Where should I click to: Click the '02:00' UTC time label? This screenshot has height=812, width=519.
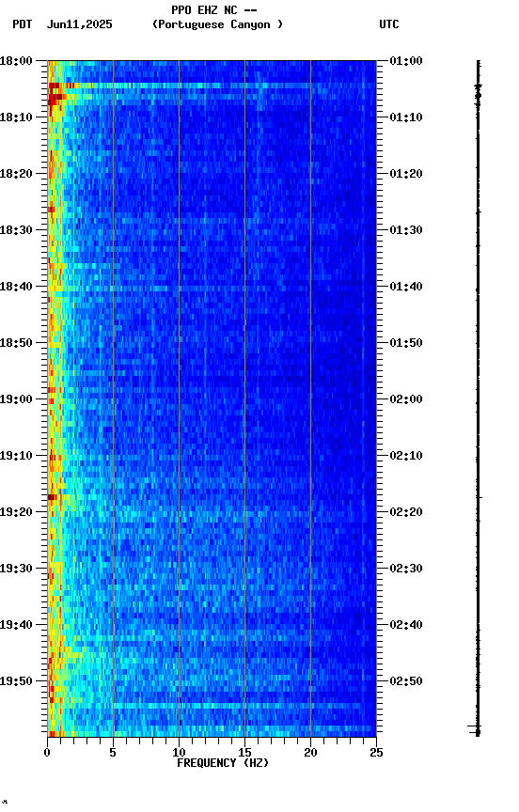(406, 399)
